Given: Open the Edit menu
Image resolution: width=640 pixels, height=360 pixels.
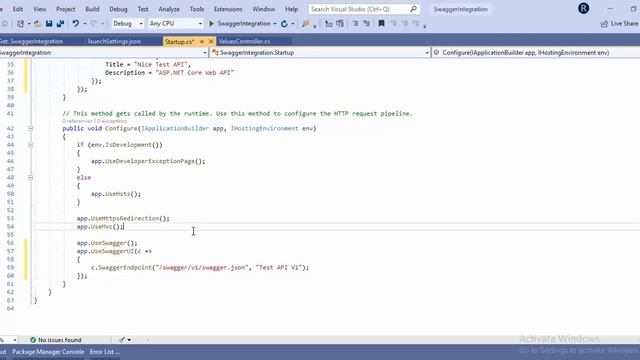Looking at the screenshot, I should click(18, 9).
